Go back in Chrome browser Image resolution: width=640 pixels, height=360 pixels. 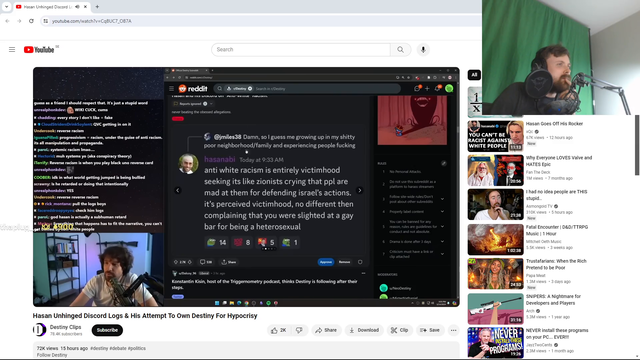point(7,21)
